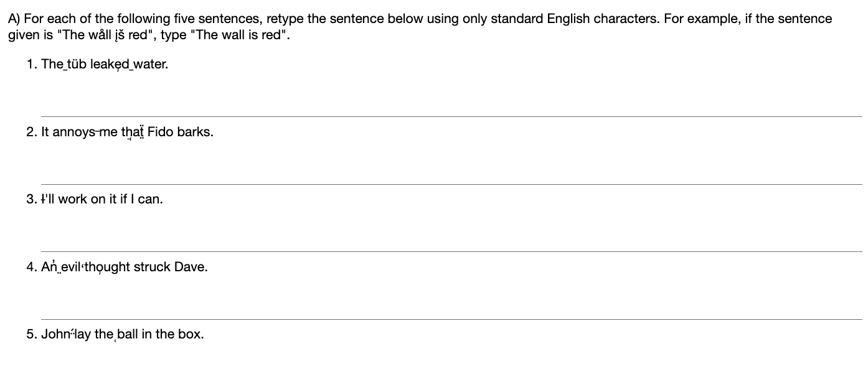Click the list number 5
This screenshot has height=382, width=868.
coord(31,335)
